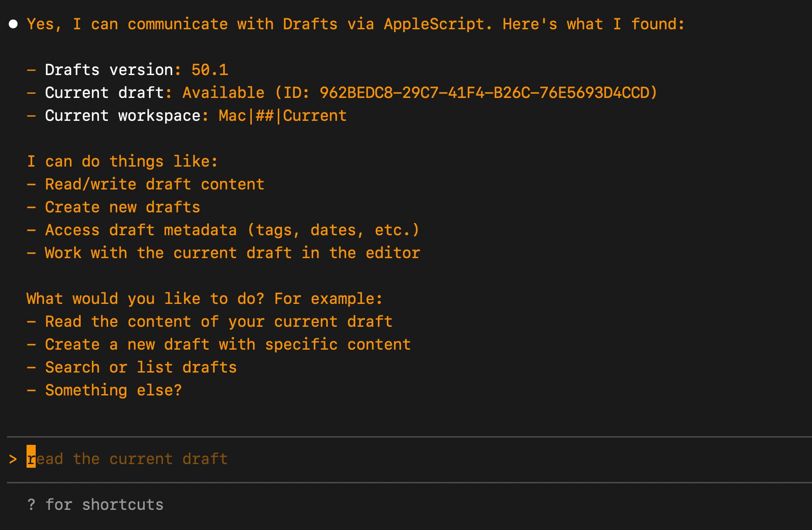Click the orange text cursor block
The image size is (812, 530).
tap(31, 457)
